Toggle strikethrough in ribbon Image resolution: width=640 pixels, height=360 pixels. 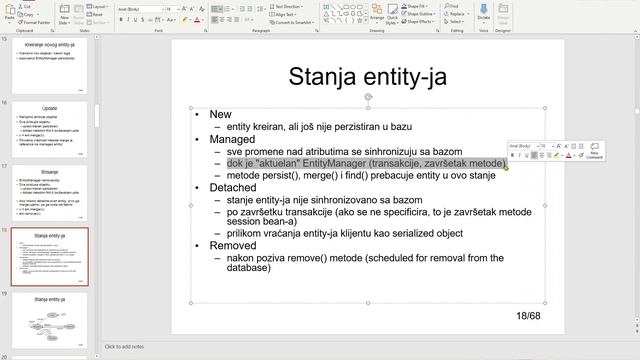click(x=150, y=20)
